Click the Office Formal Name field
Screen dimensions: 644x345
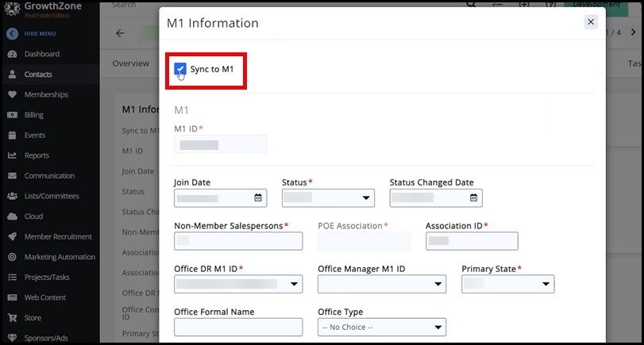coord(238,327)
